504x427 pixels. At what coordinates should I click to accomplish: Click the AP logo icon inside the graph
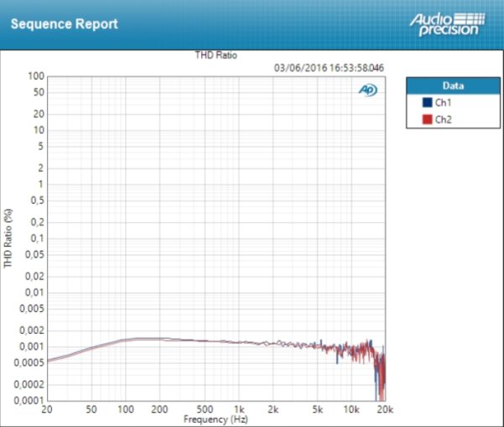point(368,90)
